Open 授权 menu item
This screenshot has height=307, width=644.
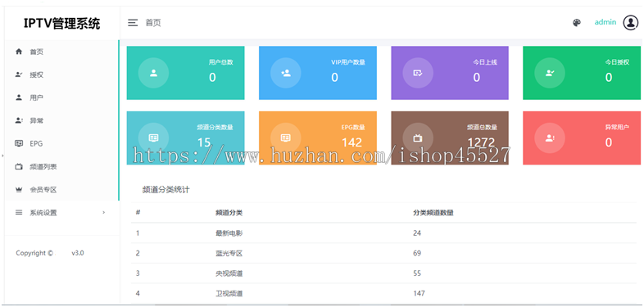(x=61, y=74)
